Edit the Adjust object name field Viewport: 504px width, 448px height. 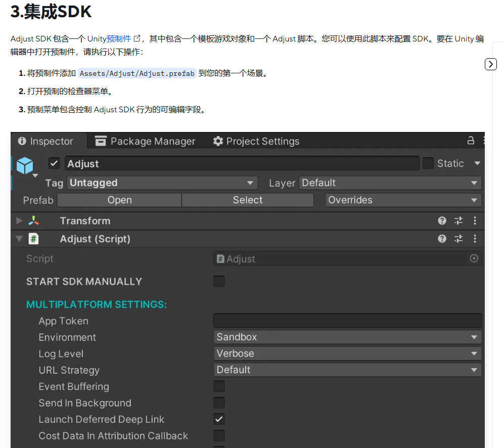click(242, 163)
